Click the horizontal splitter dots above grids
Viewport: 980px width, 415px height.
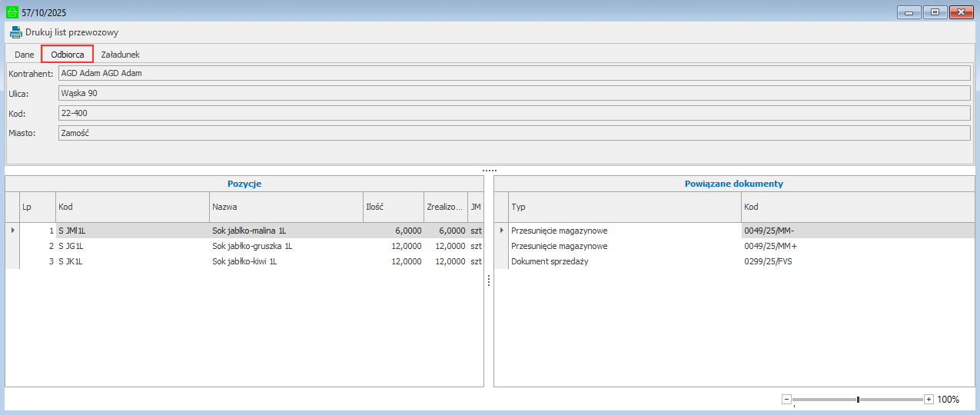490,170
